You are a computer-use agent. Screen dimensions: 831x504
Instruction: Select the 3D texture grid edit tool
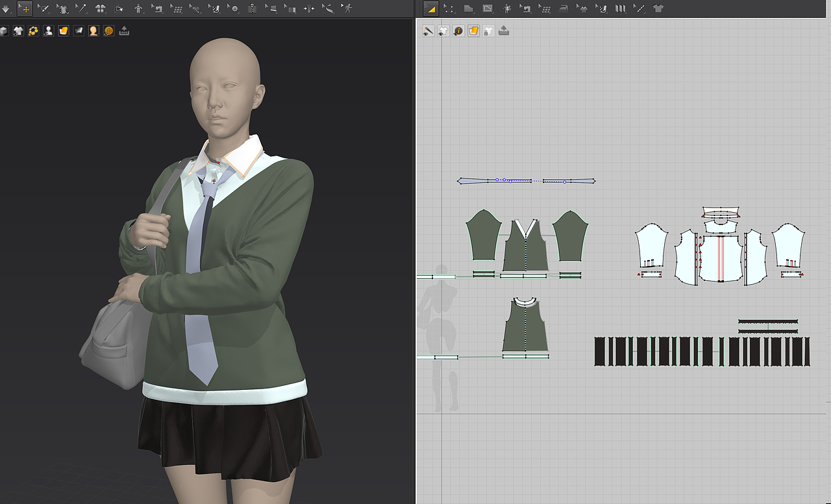click(176, 8)
